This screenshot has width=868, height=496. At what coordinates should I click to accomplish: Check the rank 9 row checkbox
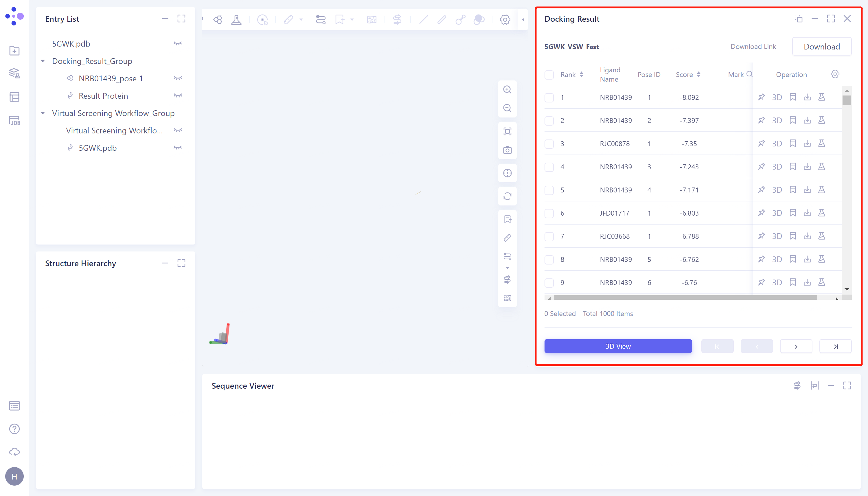point(549,283)
